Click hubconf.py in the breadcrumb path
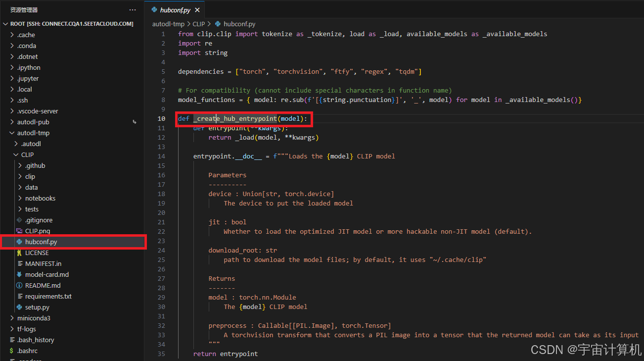Viewport: 644px width, 361px height. coord(239,24)
